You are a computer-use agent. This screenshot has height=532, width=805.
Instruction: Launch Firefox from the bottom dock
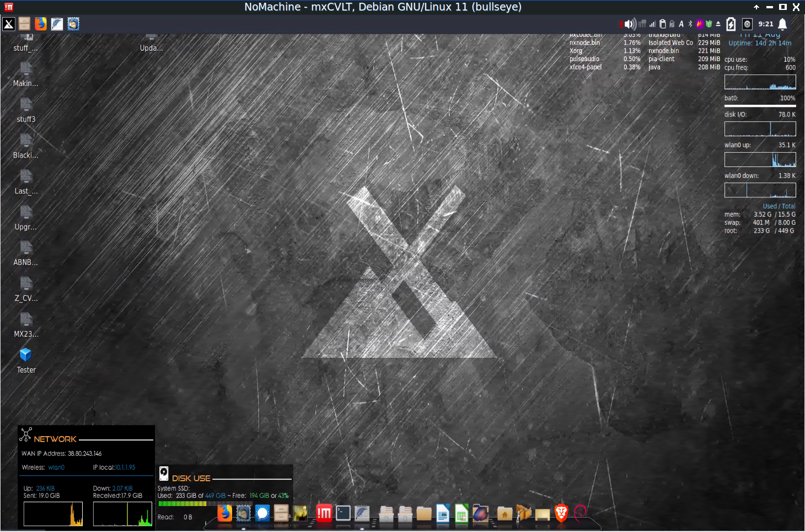tap(225, 514)
